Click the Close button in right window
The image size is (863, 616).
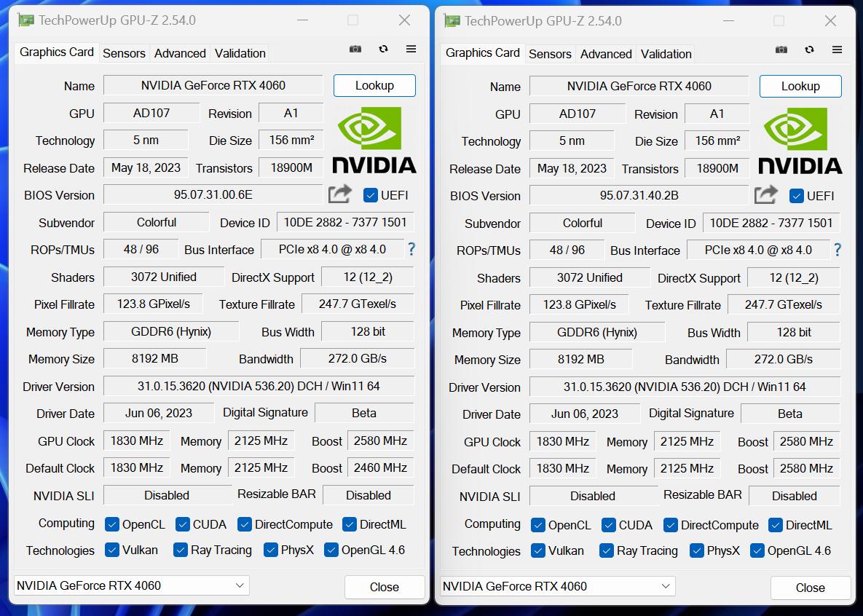[x=810, y=588]
